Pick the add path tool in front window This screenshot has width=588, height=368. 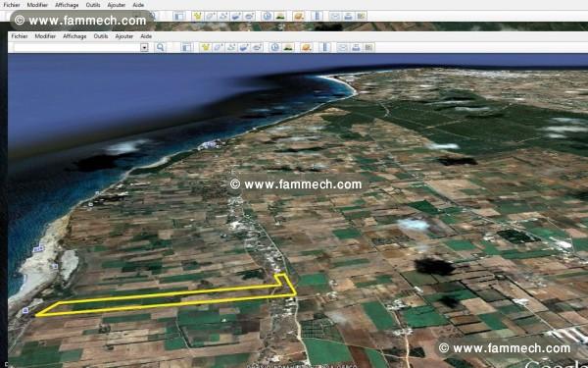[x=231, y=47]
